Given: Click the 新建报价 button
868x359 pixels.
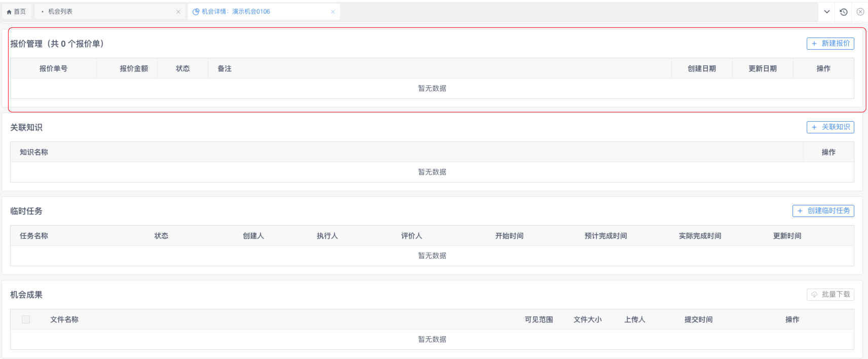Looking at the screenshot, I should (830, 44).
